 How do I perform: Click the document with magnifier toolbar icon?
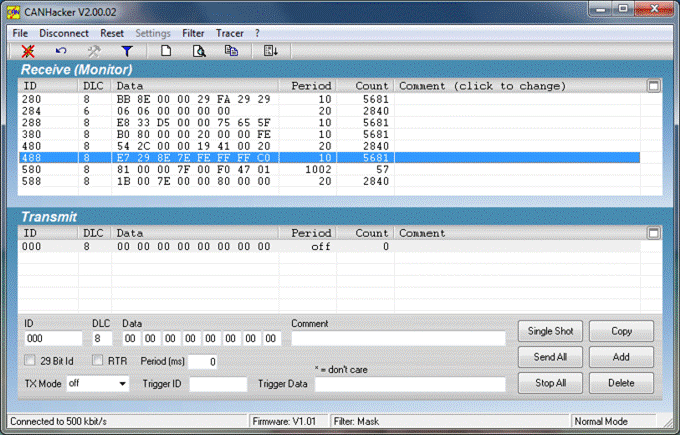199,51
